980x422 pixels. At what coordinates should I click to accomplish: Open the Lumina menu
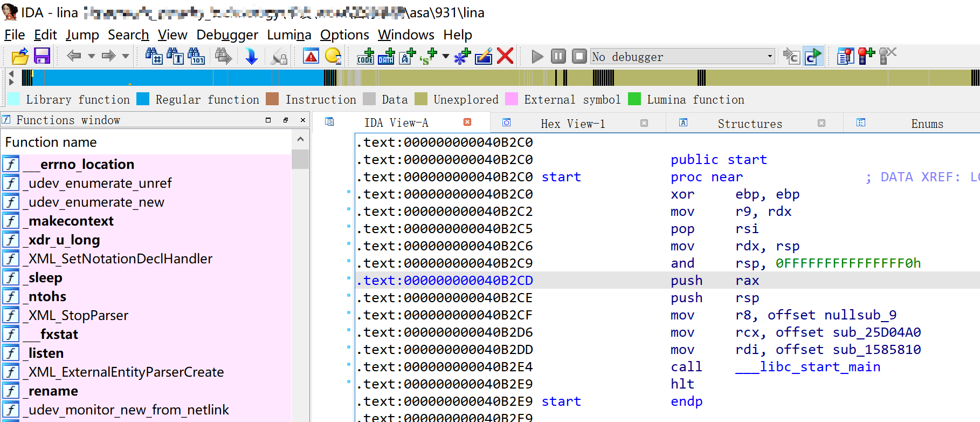point(289,35)
